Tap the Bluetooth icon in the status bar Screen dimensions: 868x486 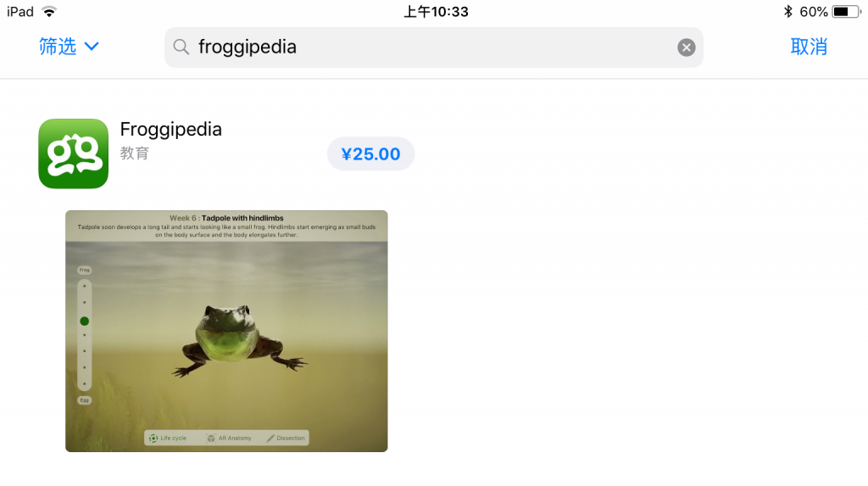click(x=787, y=12)
